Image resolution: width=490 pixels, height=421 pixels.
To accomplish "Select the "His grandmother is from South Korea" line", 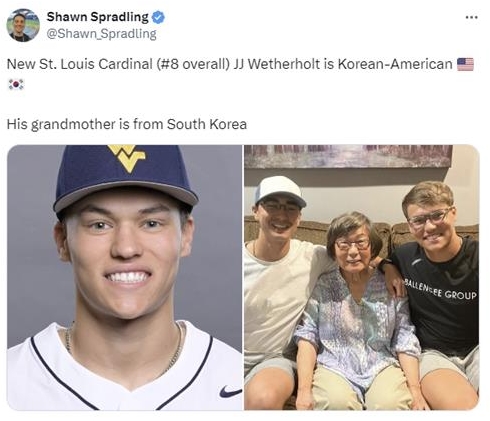I will tap(127, 124).
